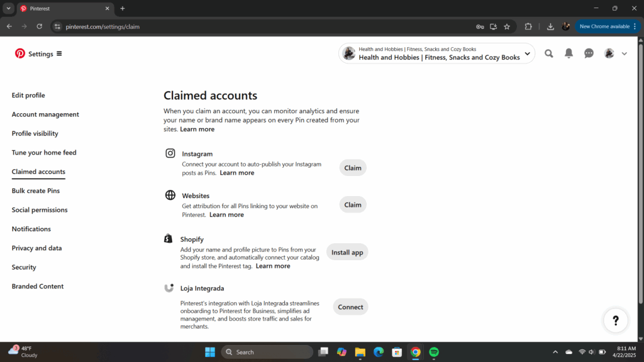Open the weather widget
The height and width of the screenshot is (362, 644).
click(23, 352)
